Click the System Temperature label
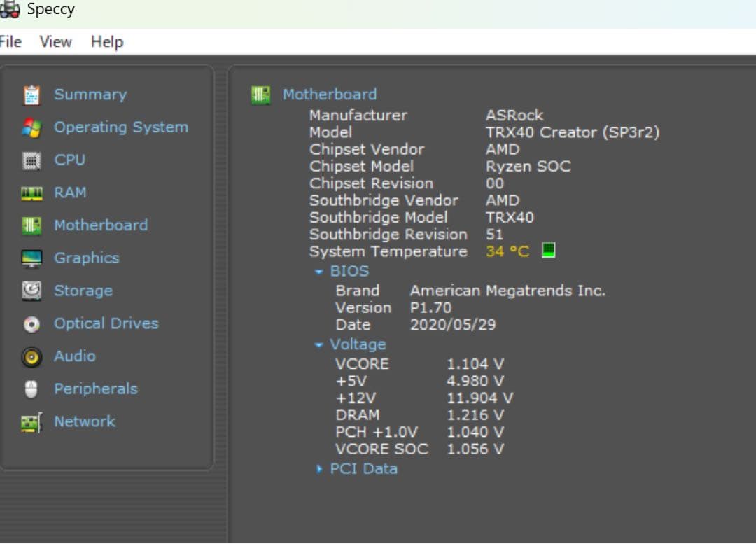Viewport: 756px width, 544px height. [x=388, y=252]
